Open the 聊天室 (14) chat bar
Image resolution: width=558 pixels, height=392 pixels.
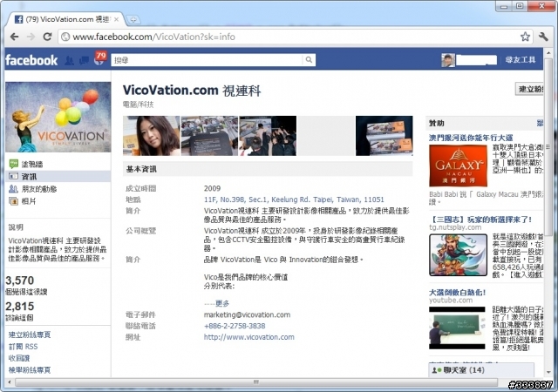[x=481, y=370]
